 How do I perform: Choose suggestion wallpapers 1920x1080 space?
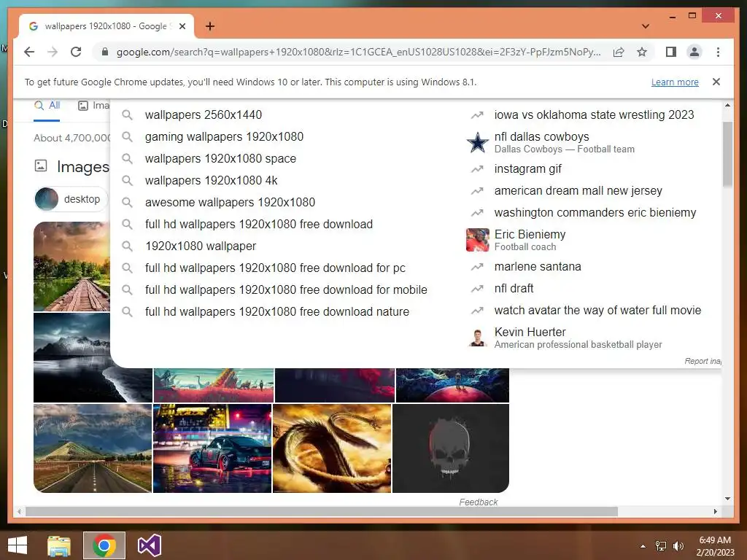click(220, 158)
